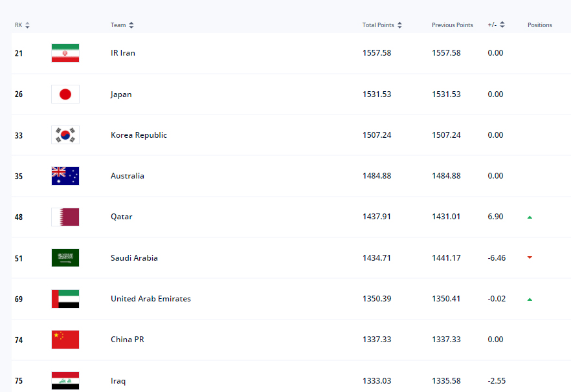Click the Korea Republic flag

[65, 135]
